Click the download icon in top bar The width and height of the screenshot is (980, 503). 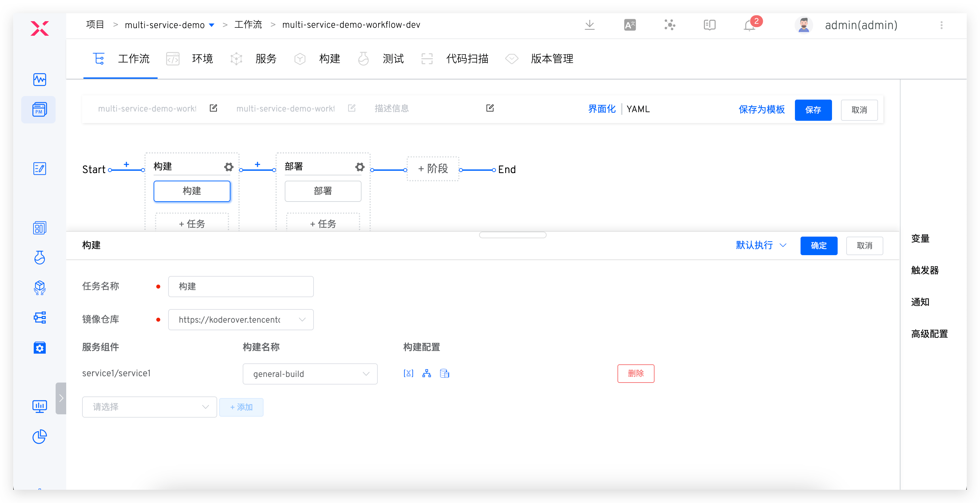pos(589,25)
